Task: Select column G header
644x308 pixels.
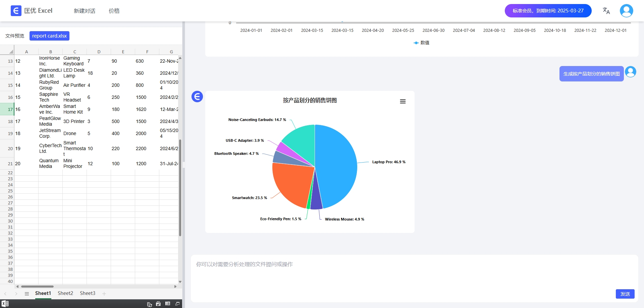Action: click(171, 52)
